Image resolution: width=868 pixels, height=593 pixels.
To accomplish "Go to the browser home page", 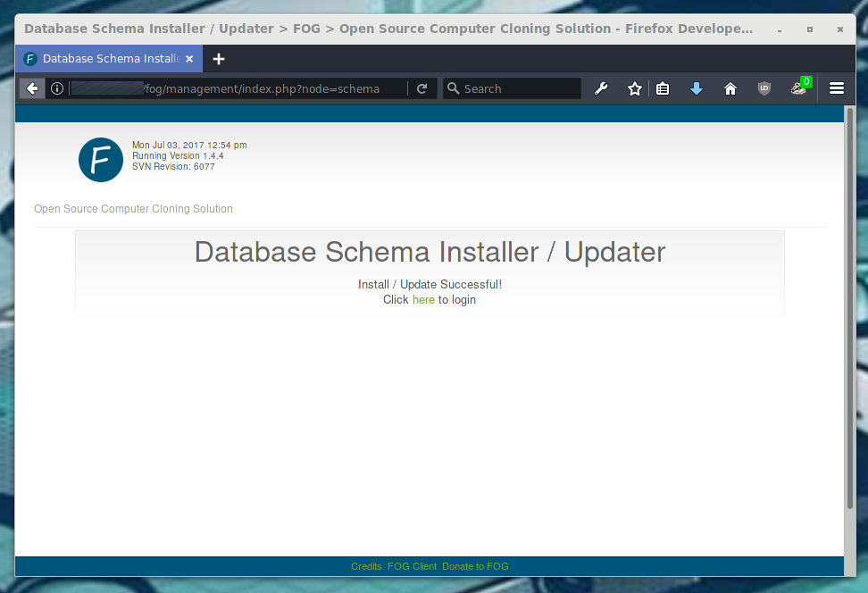I will pyautogui.click(x=730, y=88).
